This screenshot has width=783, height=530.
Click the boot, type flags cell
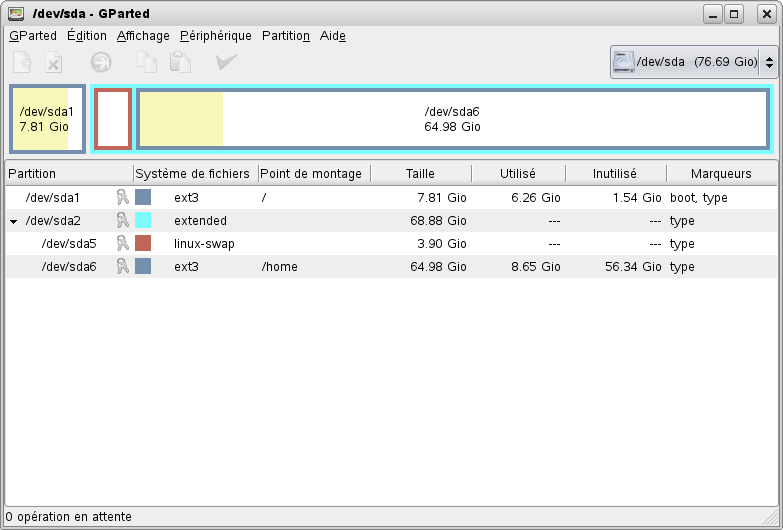point(699,198)
